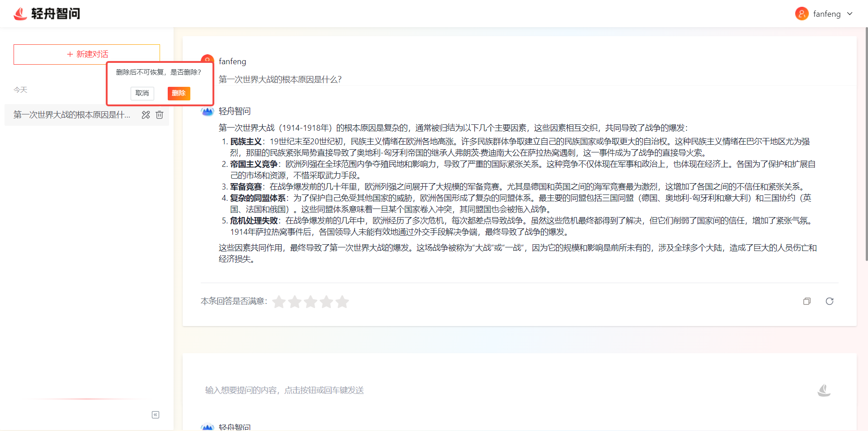Screen dimensions: 868x431
Task: Click the 轻舟智问 logo in the header
Action: click(x=47, y=14)
